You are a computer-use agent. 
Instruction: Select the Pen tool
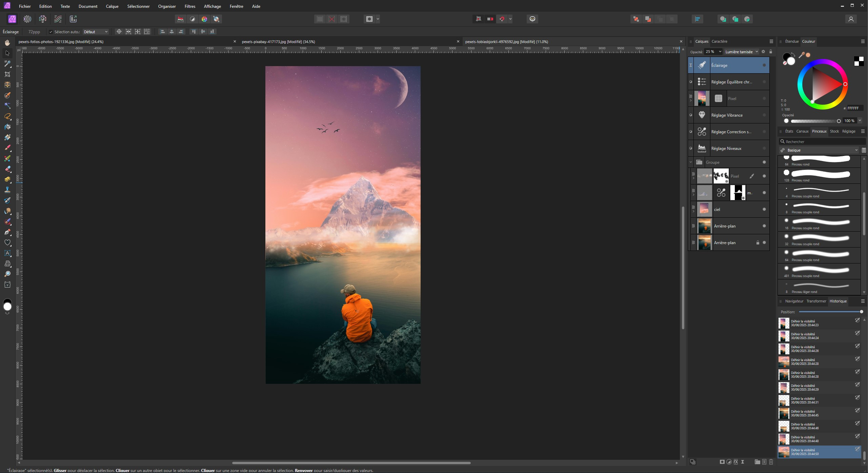click(7, 232)
